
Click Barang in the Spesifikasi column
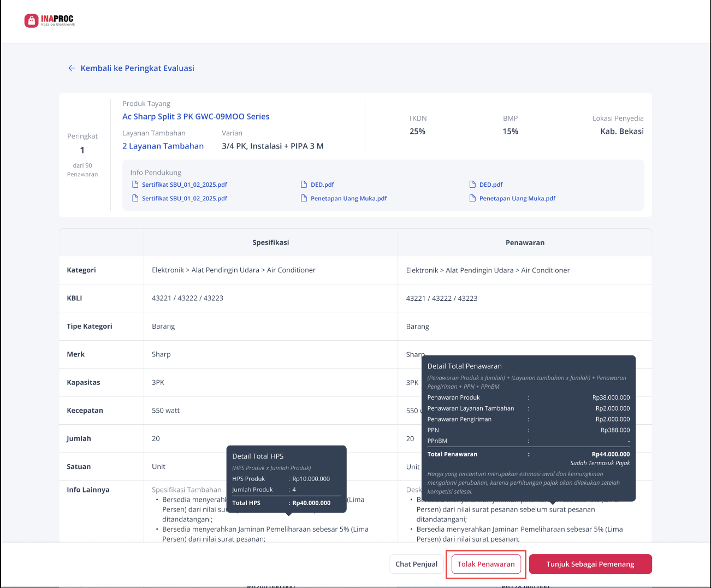163,326
